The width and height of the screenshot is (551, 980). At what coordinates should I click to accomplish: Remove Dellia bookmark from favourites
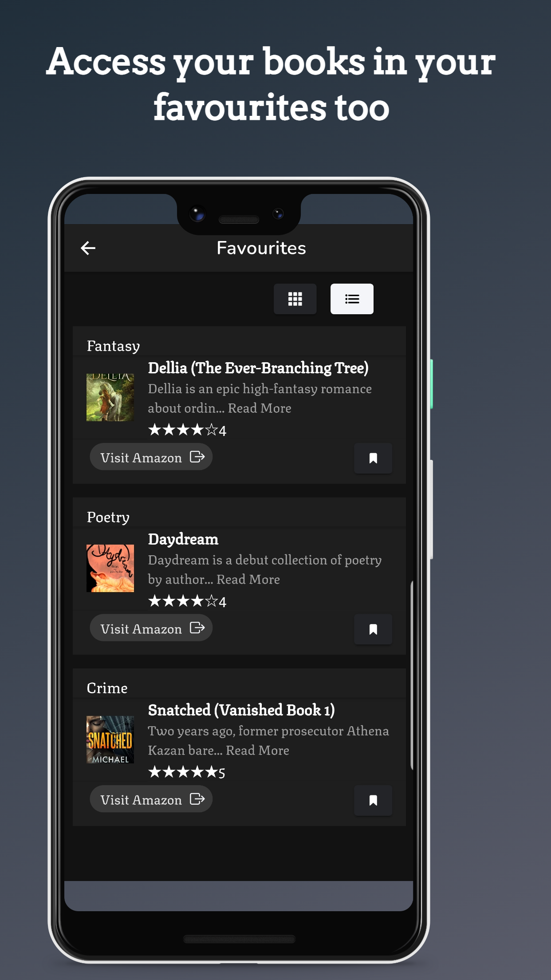[x=373, y=458]
